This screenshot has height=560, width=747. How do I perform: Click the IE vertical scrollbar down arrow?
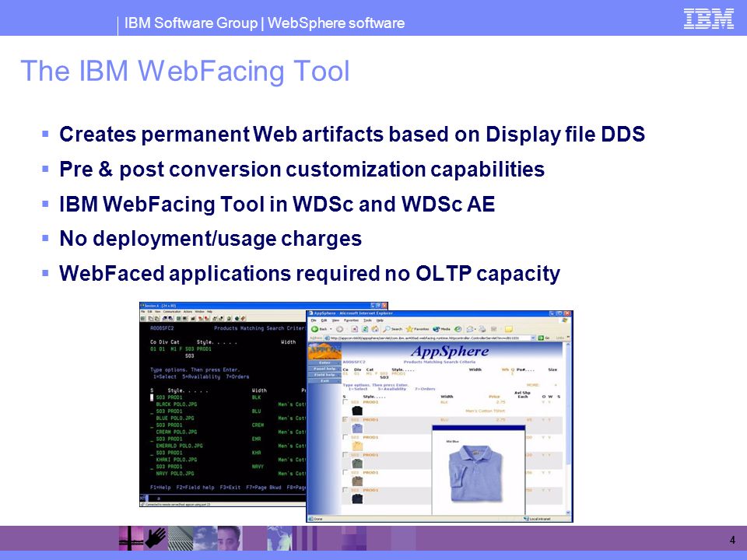[568, 513]
